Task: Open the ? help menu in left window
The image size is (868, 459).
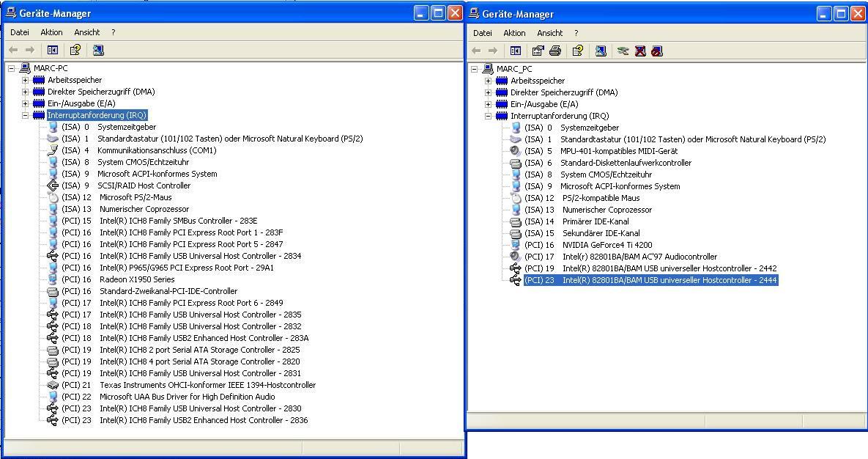Action: click(x=114, y=32)
